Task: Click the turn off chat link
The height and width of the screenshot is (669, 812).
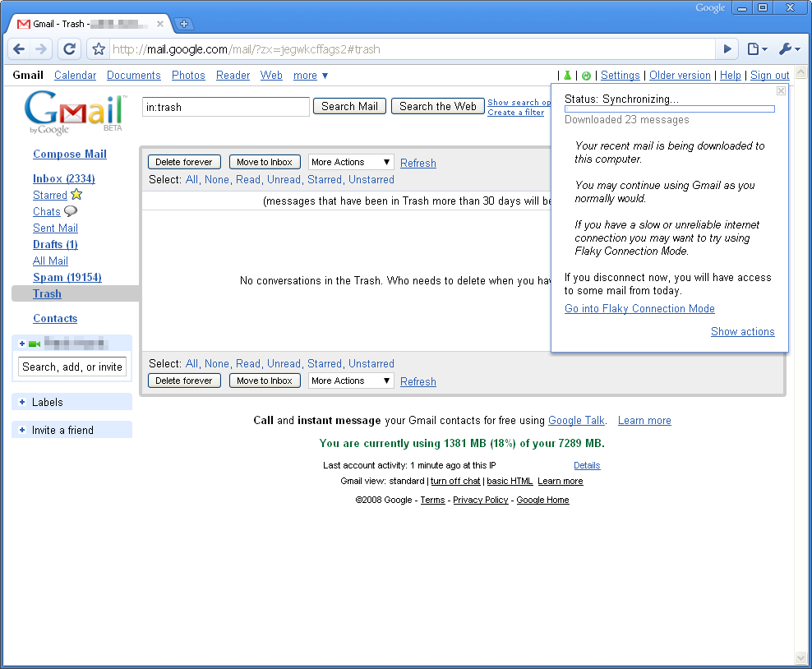Action: 455,481
